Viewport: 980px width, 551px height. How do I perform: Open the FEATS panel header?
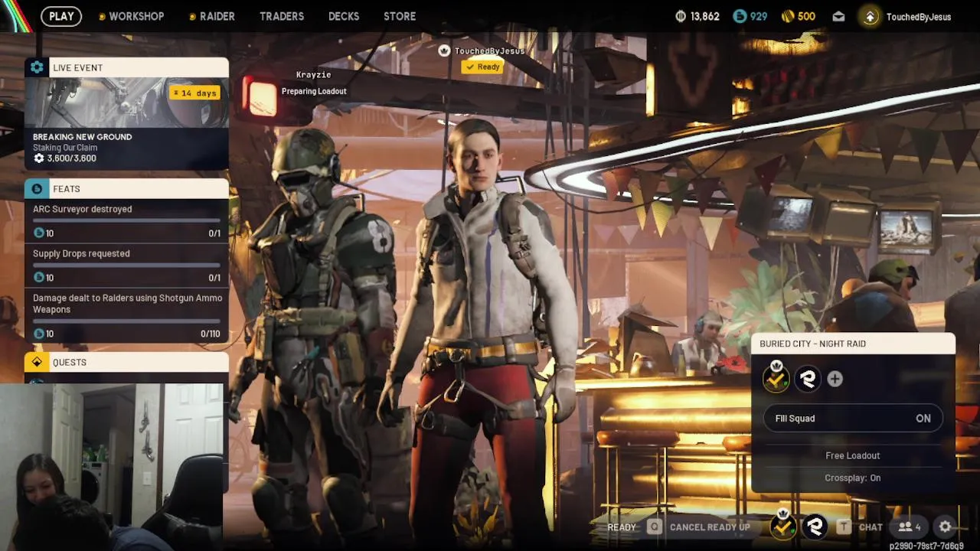[126, 188]
